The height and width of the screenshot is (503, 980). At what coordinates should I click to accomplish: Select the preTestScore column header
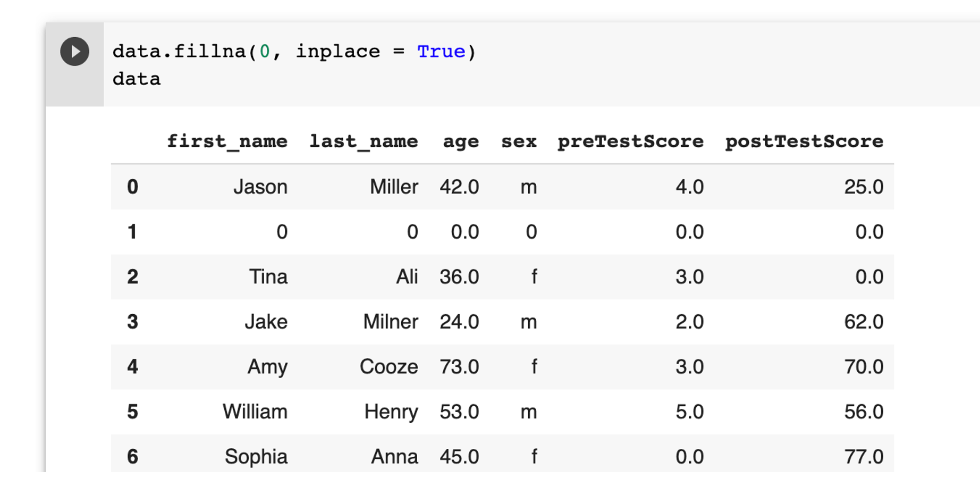pos(630,141)
